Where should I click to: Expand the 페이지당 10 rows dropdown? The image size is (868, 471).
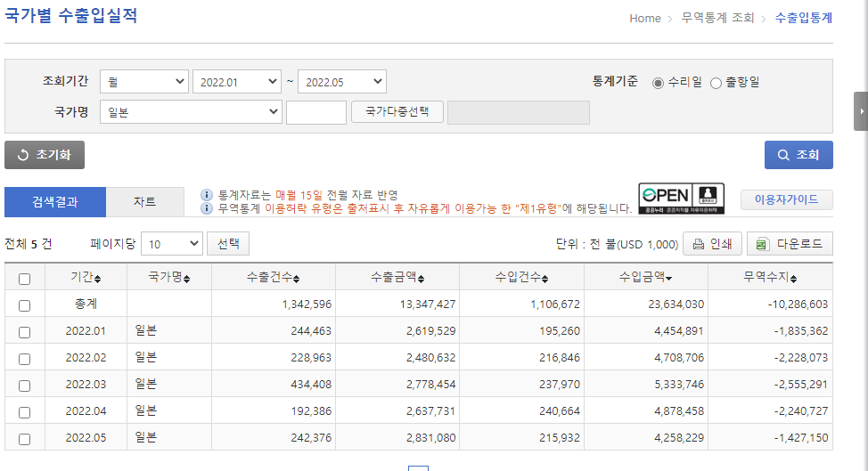click(171, 244)
